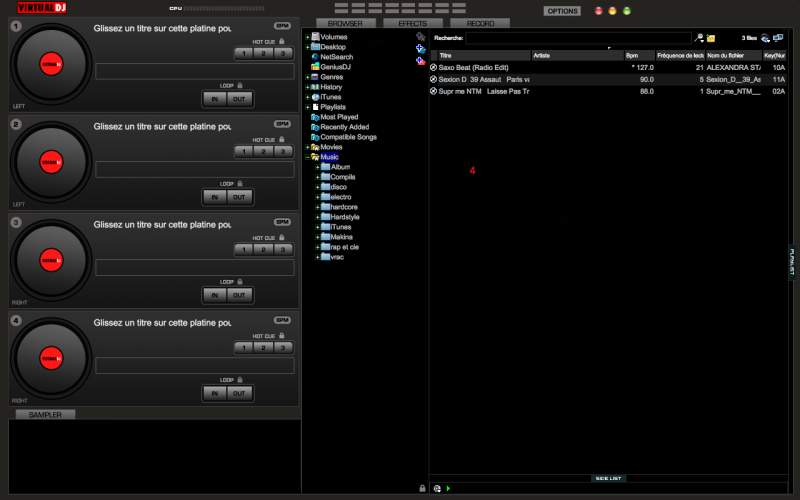This screenshot has width=800, height=500.
Task: Expand the Volumes node
Action: pos(307,37)
